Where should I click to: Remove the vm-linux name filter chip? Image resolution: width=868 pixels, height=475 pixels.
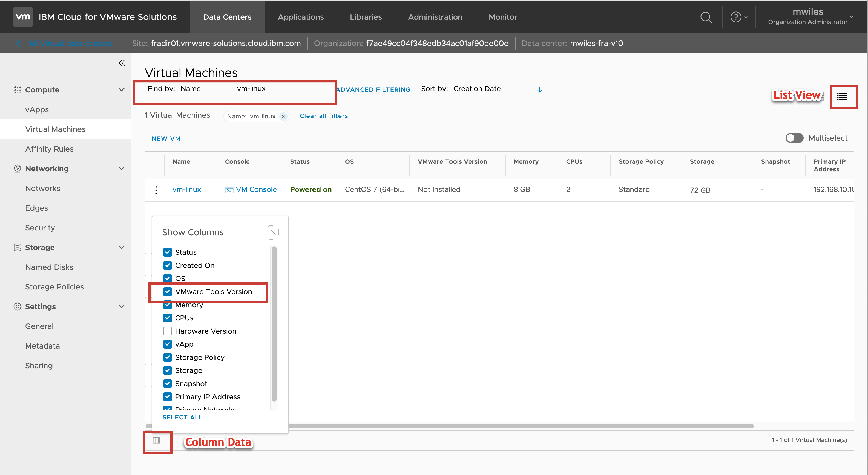click(283, 117)
